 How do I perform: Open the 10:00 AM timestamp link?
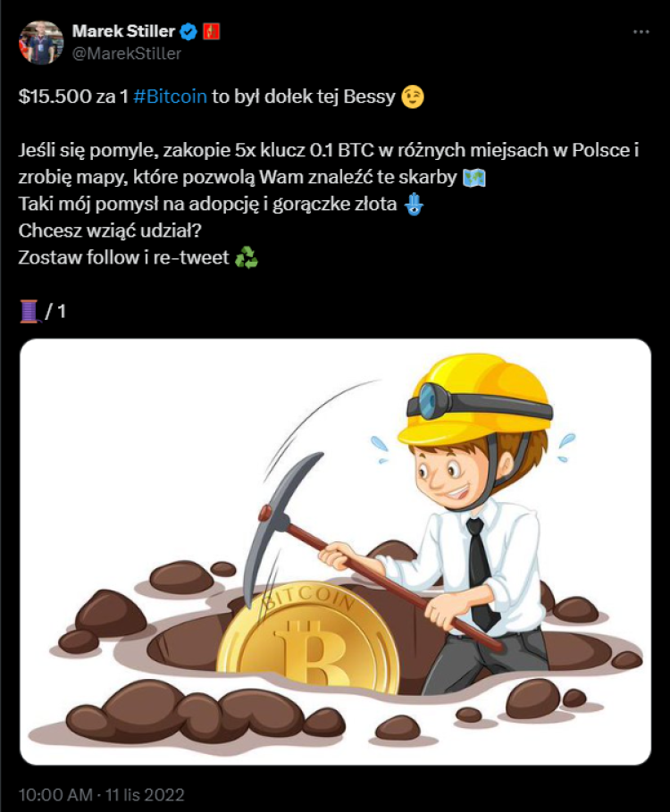[55, 794]
